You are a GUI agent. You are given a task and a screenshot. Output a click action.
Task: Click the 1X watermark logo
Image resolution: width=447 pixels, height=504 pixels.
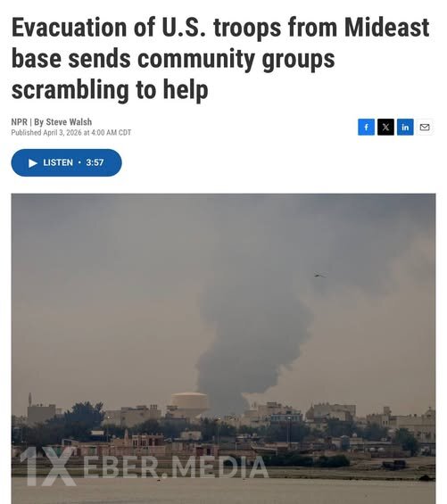tap(48, 466)
